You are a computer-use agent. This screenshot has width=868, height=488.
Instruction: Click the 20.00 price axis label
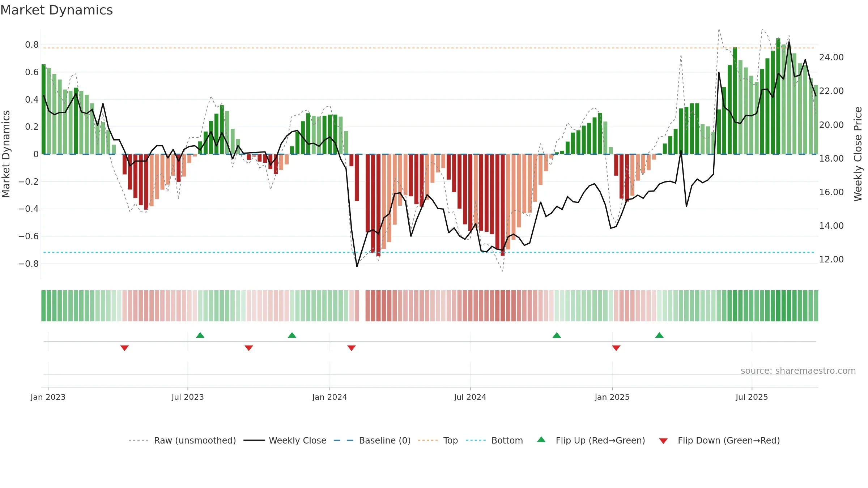coord(831,125)
